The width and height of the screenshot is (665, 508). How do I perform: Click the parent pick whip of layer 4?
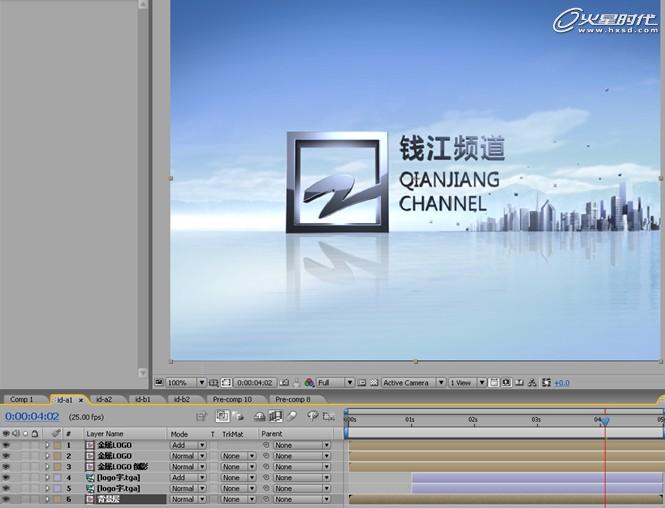tap(266, 477)
